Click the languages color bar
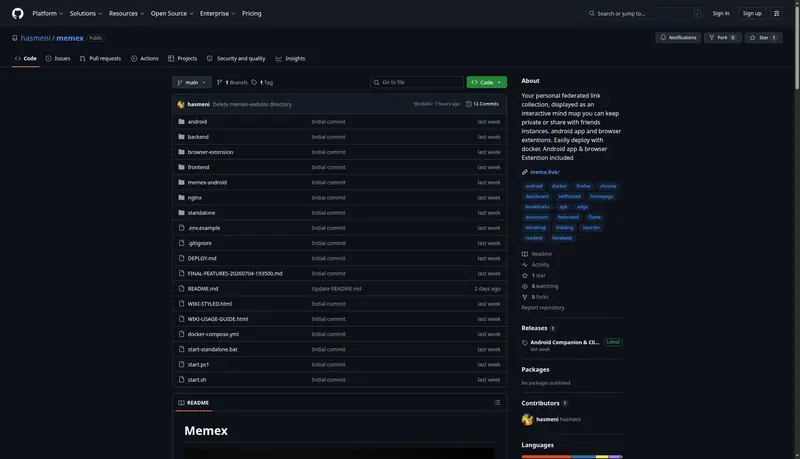Image resolution: width=800 pixels, height=459 pixels. 572,456
